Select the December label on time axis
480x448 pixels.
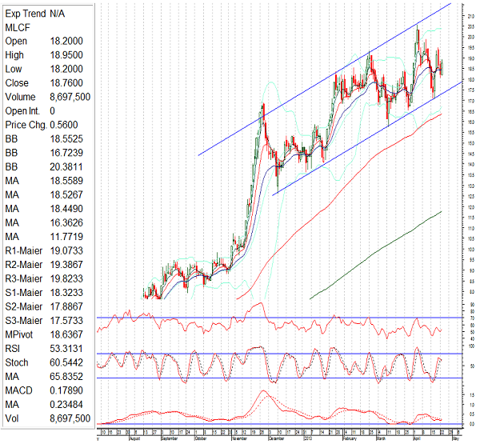(274, 439)
